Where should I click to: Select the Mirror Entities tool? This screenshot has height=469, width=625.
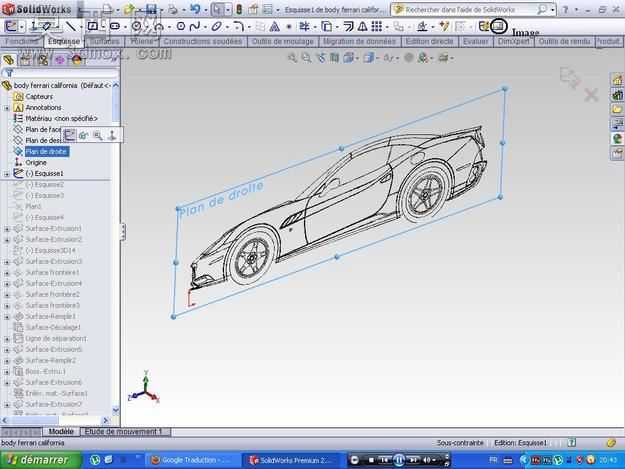(362, 27)
